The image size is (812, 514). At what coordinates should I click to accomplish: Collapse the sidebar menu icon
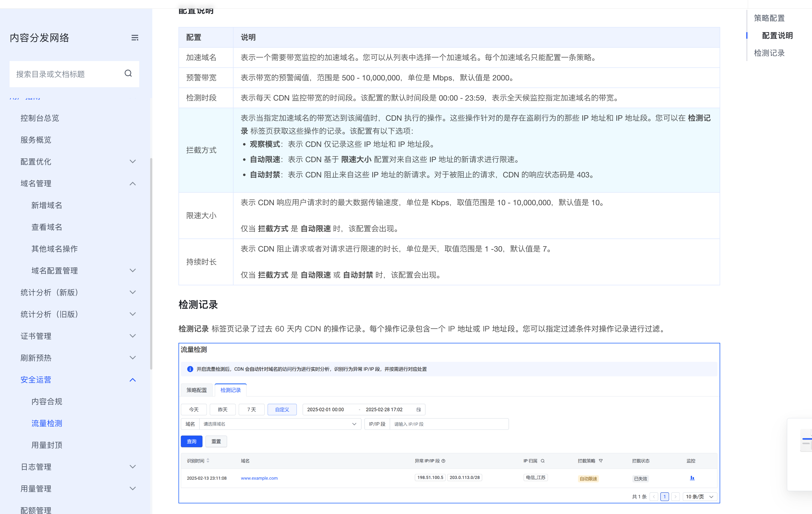pyautogui.click(x=135, y=38)
